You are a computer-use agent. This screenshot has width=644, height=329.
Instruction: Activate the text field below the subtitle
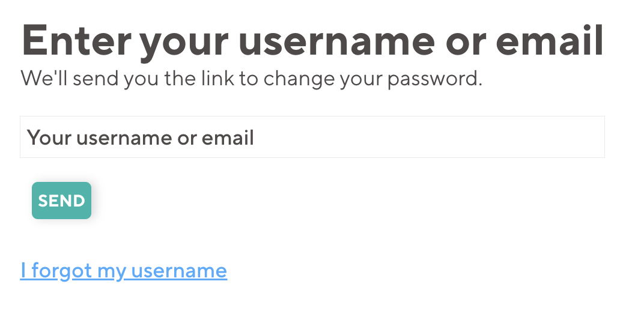tap(312, 137)
